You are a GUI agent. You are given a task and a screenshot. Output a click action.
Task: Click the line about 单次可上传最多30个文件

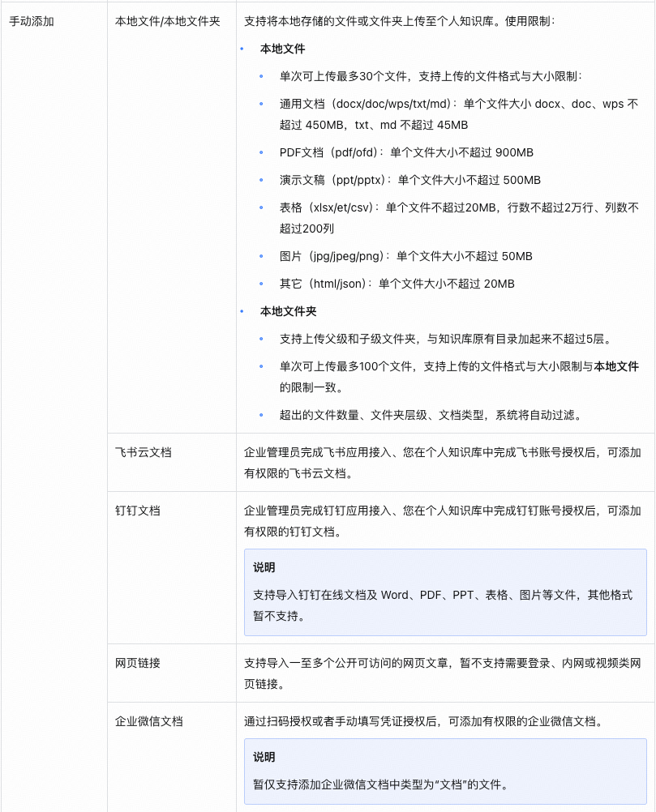tap(431, 77)
